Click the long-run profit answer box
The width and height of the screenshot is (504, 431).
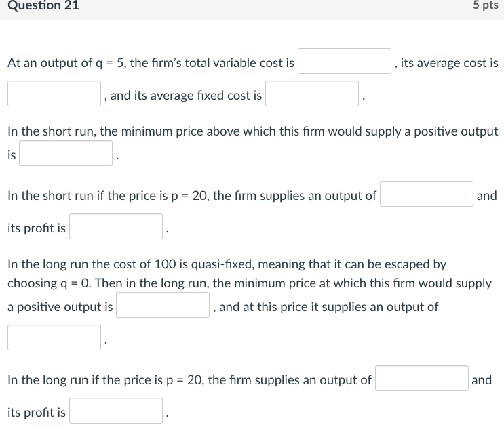116,411
